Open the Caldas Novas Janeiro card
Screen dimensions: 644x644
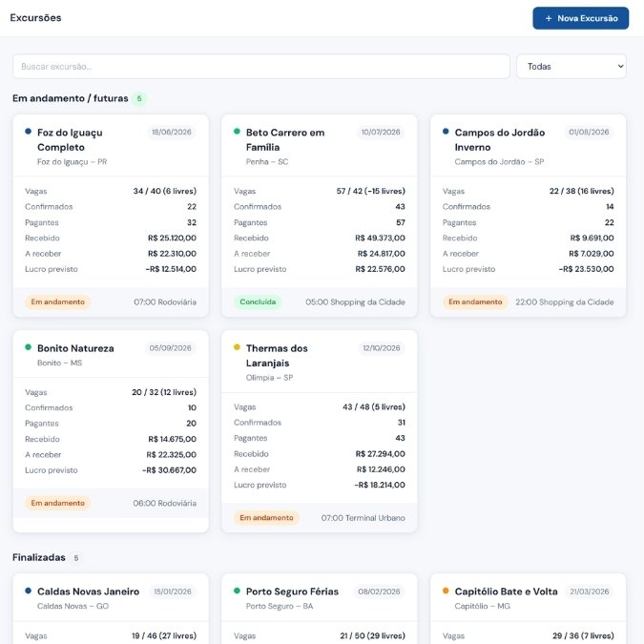tap(111, 609)
